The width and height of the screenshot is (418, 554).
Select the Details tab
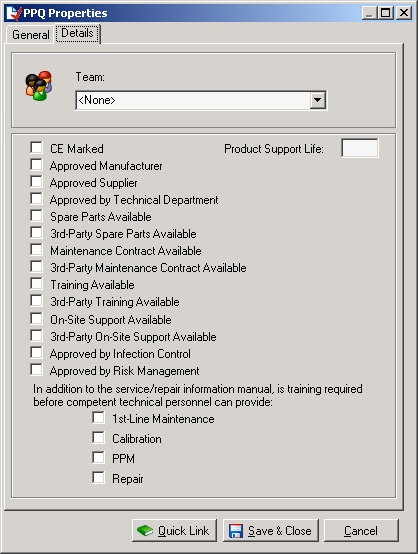(77, 33)
